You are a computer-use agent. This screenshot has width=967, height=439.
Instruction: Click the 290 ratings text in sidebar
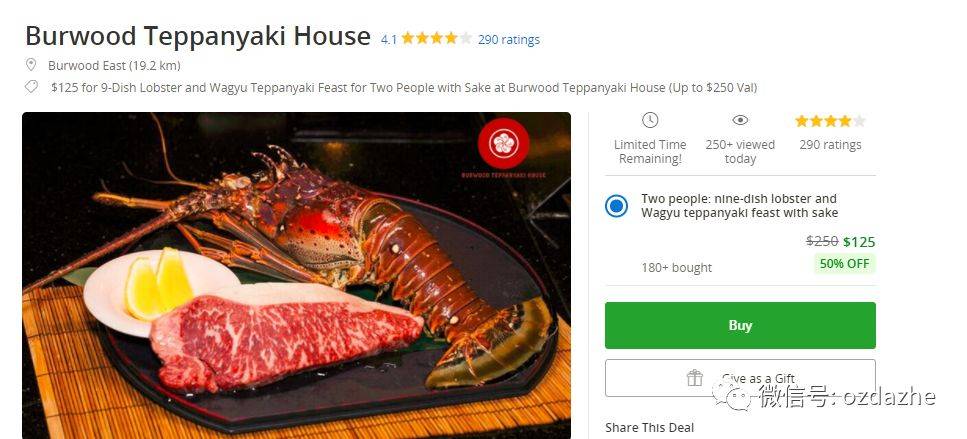830,145
